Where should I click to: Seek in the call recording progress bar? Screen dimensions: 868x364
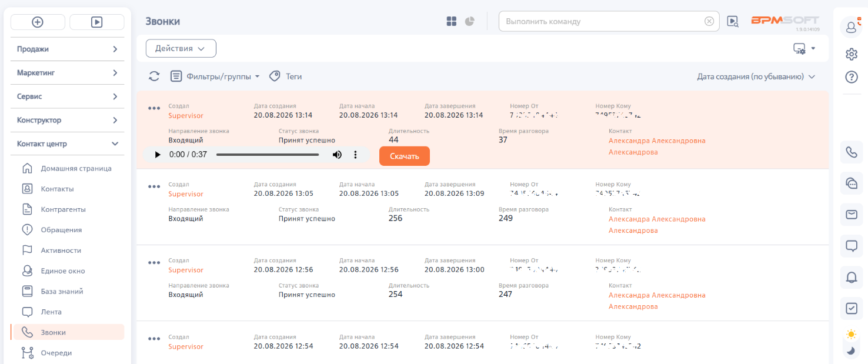tap(268, 155)
